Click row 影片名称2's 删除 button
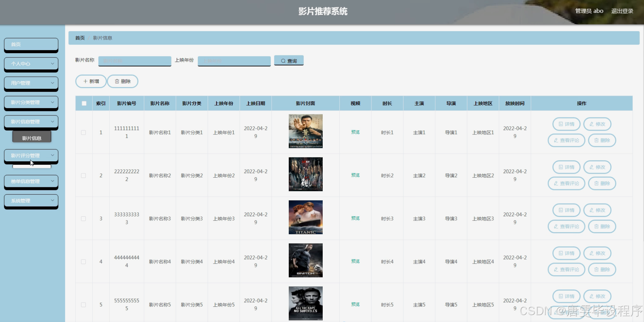Viewport: 644px width, 322px height. [x=602, y=183]
